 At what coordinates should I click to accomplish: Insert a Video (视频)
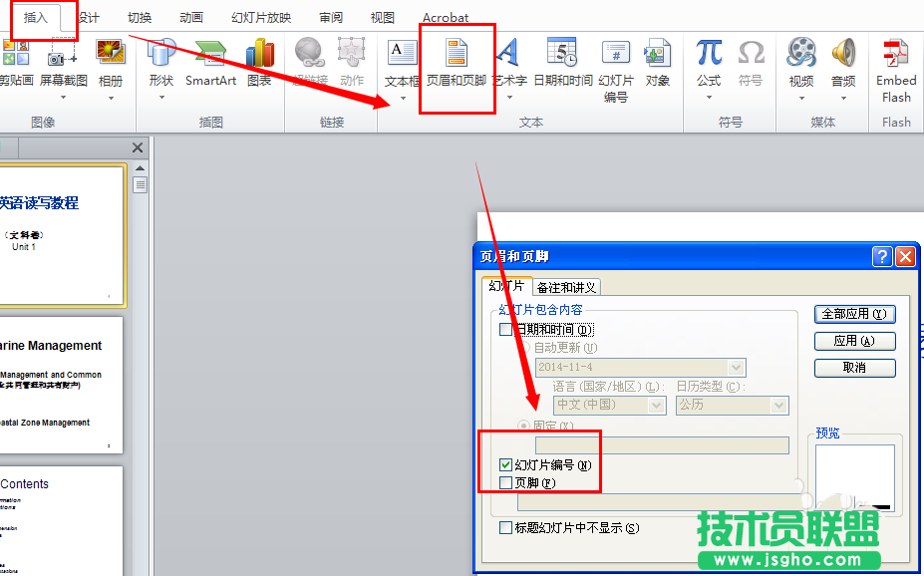tap(801, 52)
